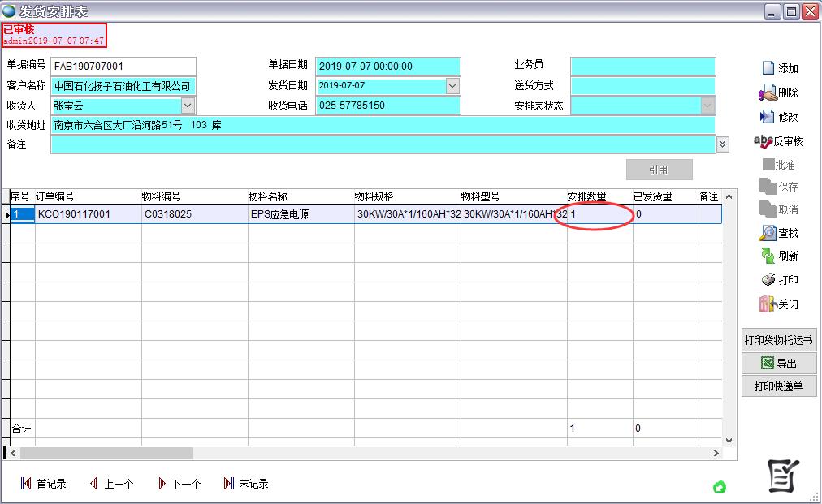The width and height of the screenshot is (822, 504).
Task: Click inside the 业务员 input field
Action: click(x=642, y=66)
